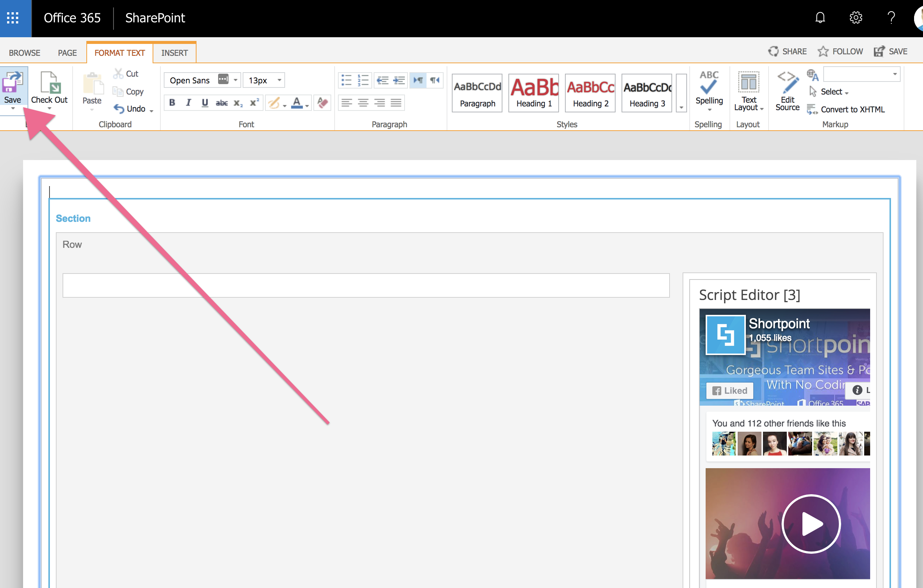Viewport: 923px width, 588px height.
Task: Apply strikethrough to selected text
Action: (x=221, y=102)
